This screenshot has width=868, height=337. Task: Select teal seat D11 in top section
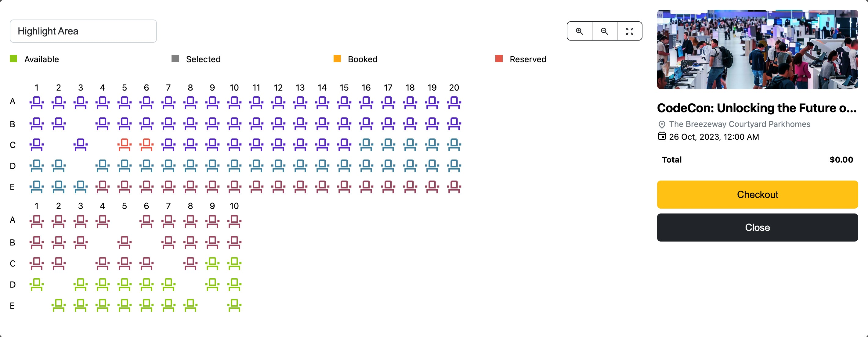256,166
